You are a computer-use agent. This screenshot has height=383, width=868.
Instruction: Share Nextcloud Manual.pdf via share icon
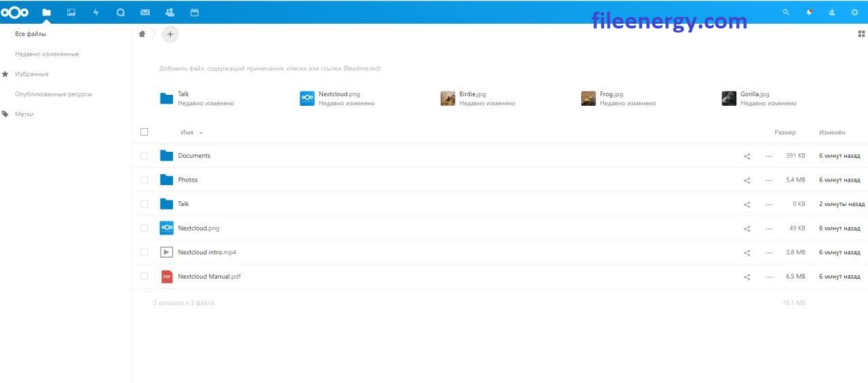pyautogui.click(x=747, y=277)
